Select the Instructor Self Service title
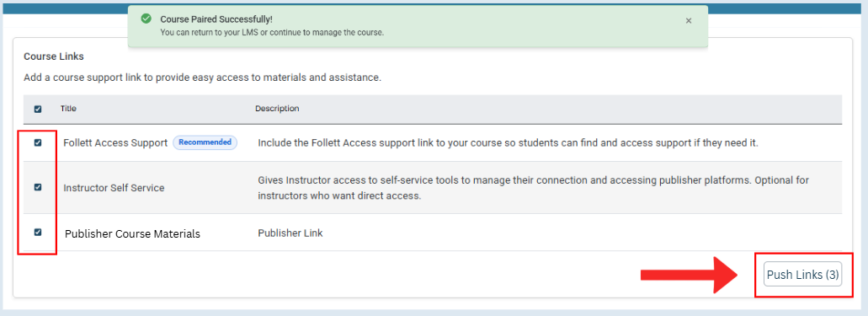This screenshot has width=868, height=316. tap(114, 188)
